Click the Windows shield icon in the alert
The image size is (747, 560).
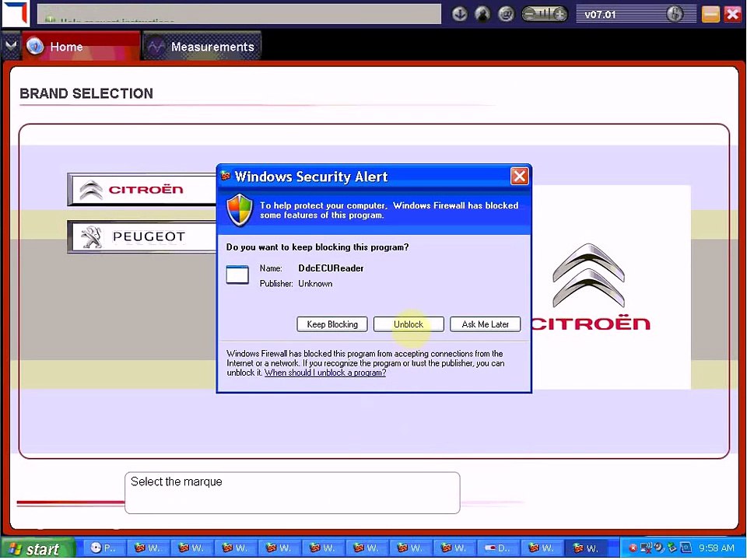(240, 210)
